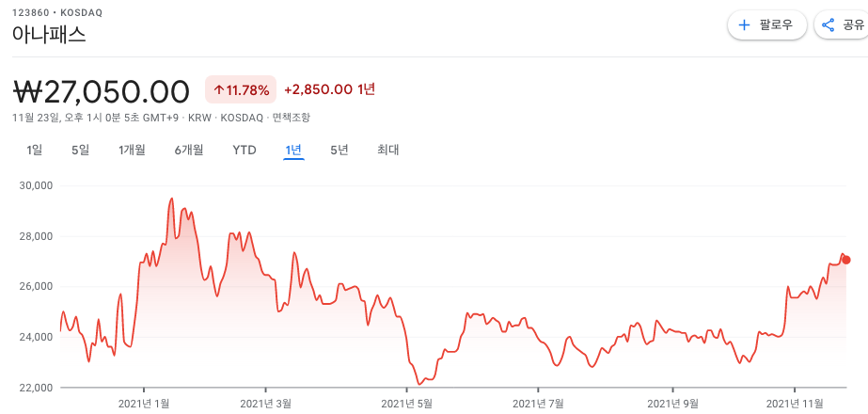Click the 아나패스 stock name heading
The width and height of the screenshot is (868, 414).
click(49, 35)
